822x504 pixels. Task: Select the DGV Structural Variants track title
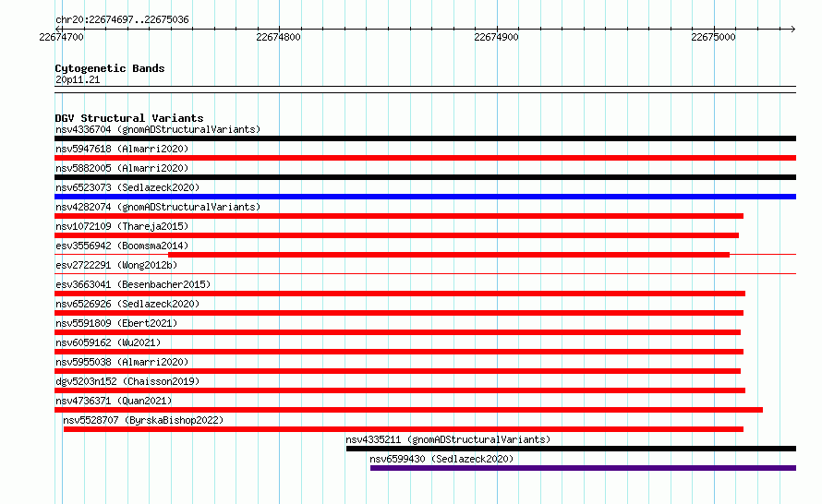129,118
